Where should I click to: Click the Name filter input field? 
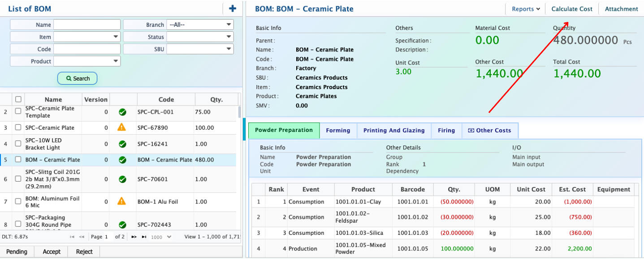click(x=87, y=25)
